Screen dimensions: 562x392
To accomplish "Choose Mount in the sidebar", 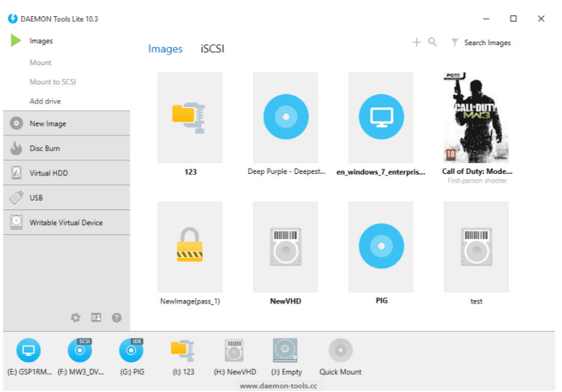I will coord(40,62).
